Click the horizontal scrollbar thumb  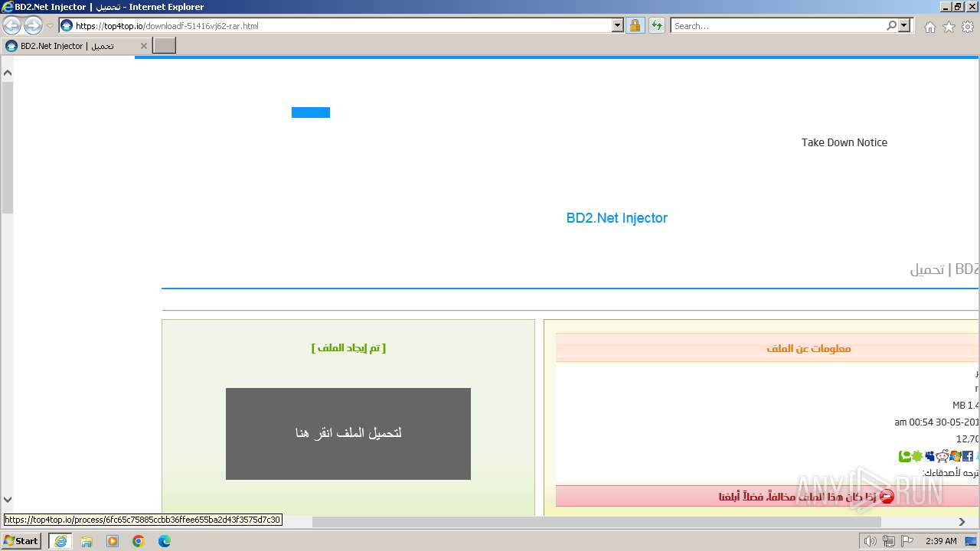click(x=596, y=521)
